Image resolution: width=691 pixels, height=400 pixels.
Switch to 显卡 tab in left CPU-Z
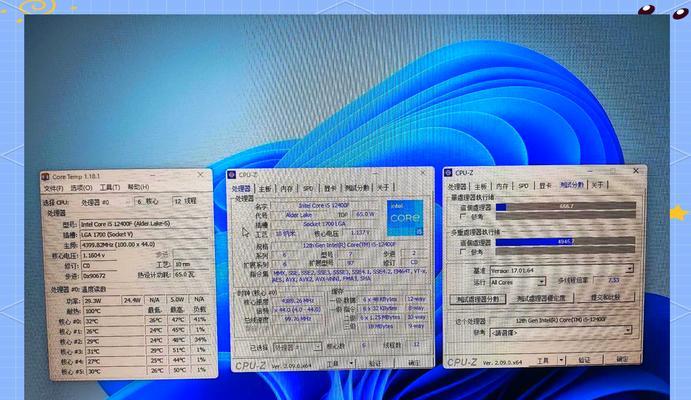coord(330,188)
